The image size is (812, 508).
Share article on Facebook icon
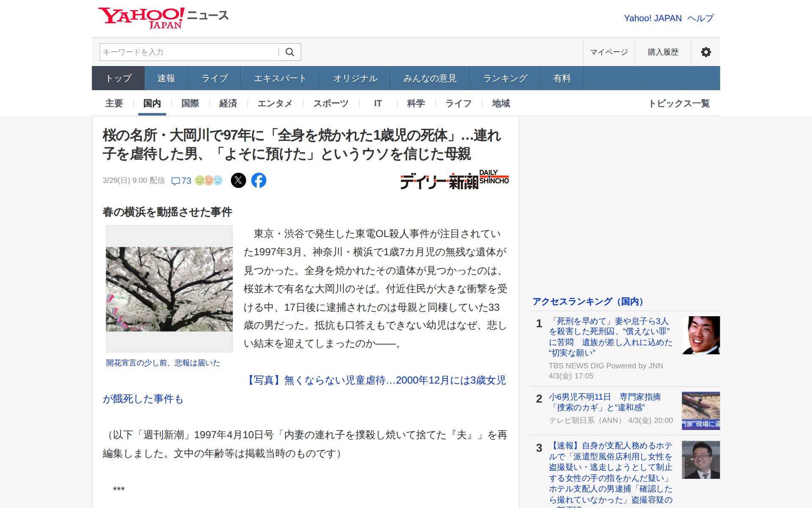pyautogui.click(x=259, y=180)
